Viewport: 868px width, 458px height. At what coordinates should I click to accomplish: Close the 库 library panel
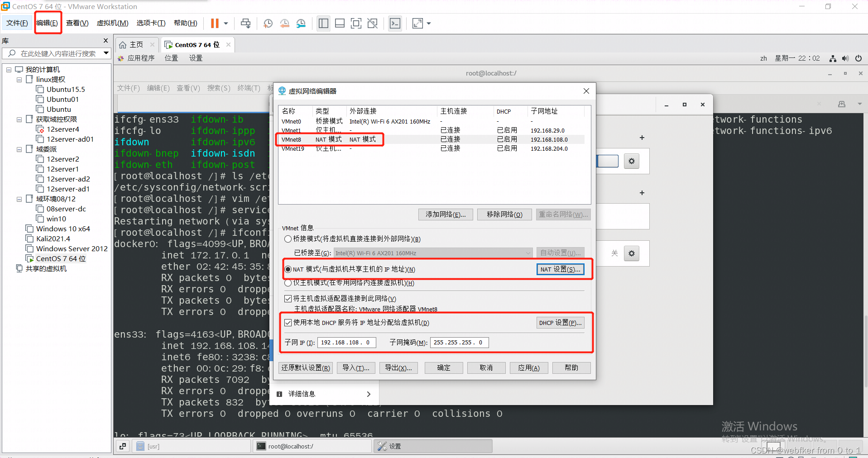(x=106, y=41)
